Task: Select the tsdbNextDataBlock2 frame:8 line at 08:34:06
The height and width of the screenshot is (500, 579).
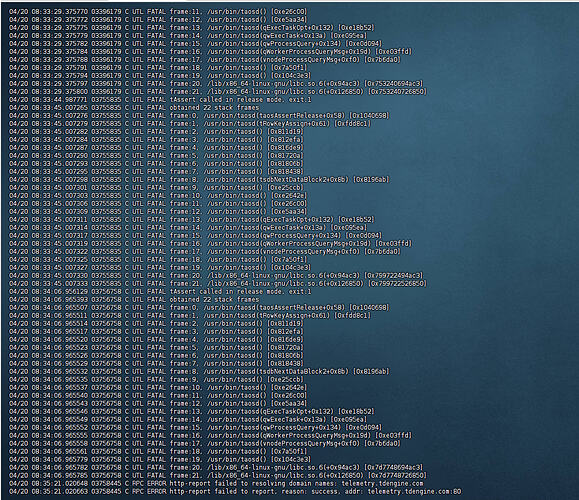Action: pyautogui.click(x=199, y=371)
